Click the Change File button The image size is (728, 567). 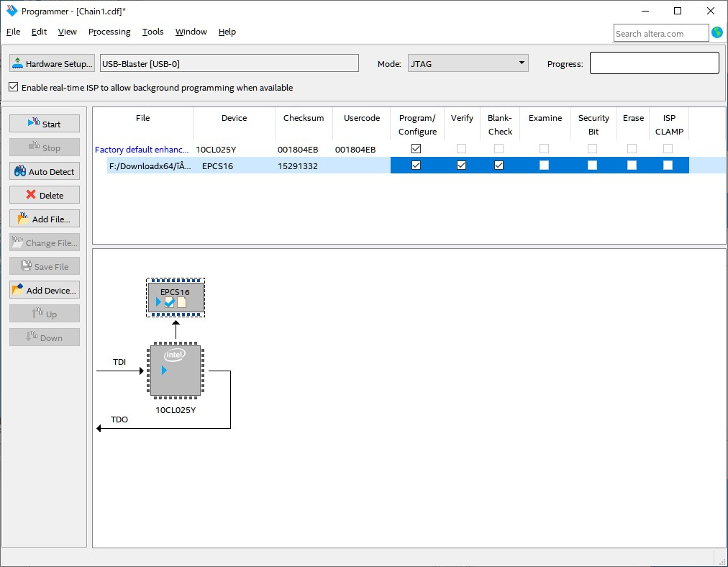tap(45, 242)
